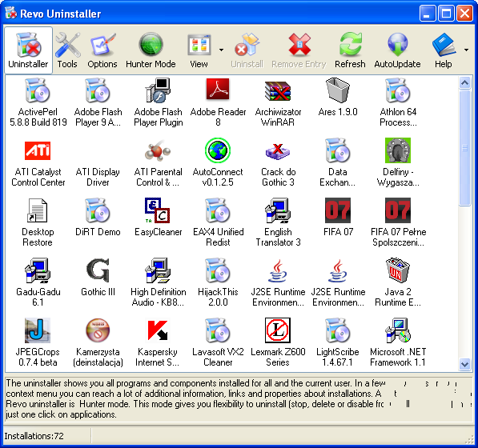The width and height of the screenshot is (478, 448).
Task: Select ATI Catalyst Control Center icon
Action: click(38, 150)
